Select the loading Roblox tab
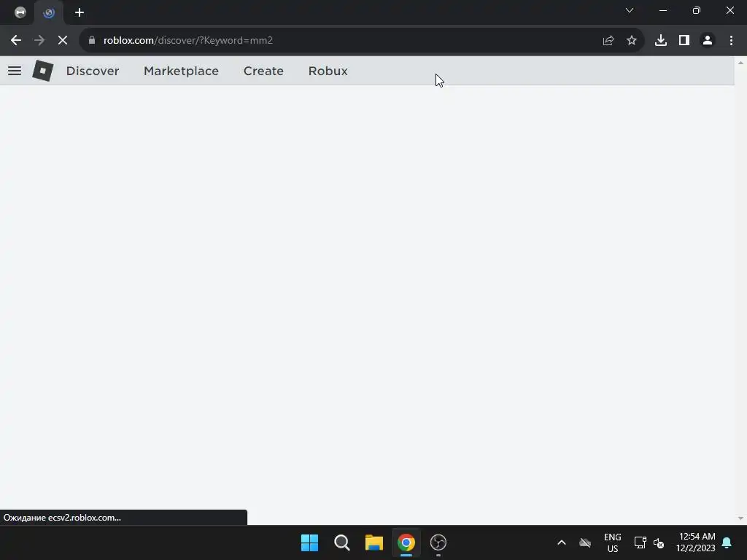Viewport: 747px width, 560px height. click(49, 13)
